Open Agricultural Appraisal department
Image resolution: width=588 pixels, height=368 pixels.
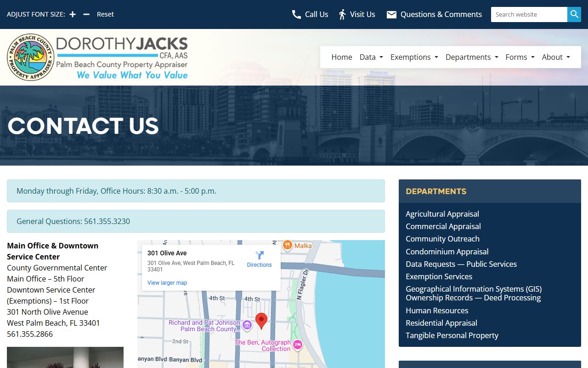(442, 214)
